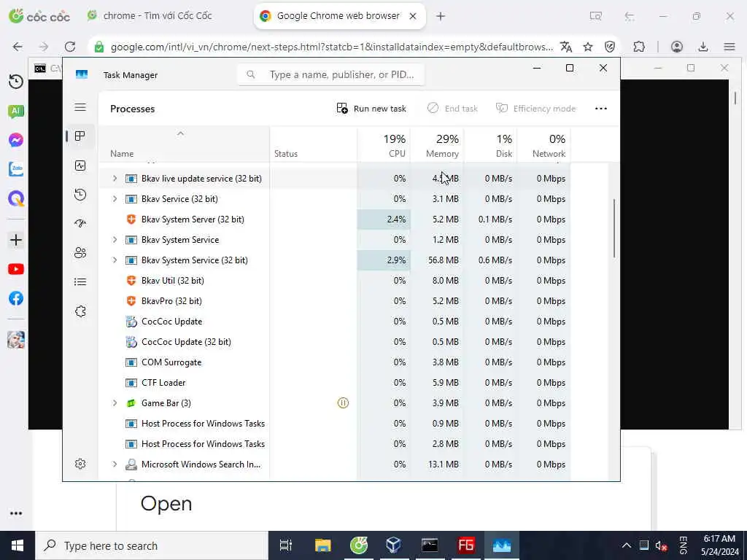Sort processes by Network column
The width and height of the screenshot is (747, 560).
[544, 145]
